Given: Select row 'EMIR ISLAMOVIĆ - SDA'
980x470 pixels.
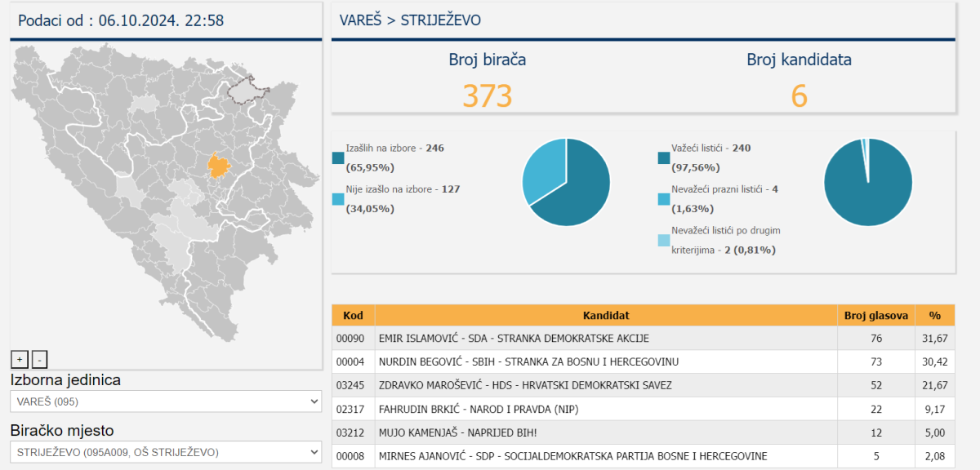Looking at the screenshot, I should 643,339.
